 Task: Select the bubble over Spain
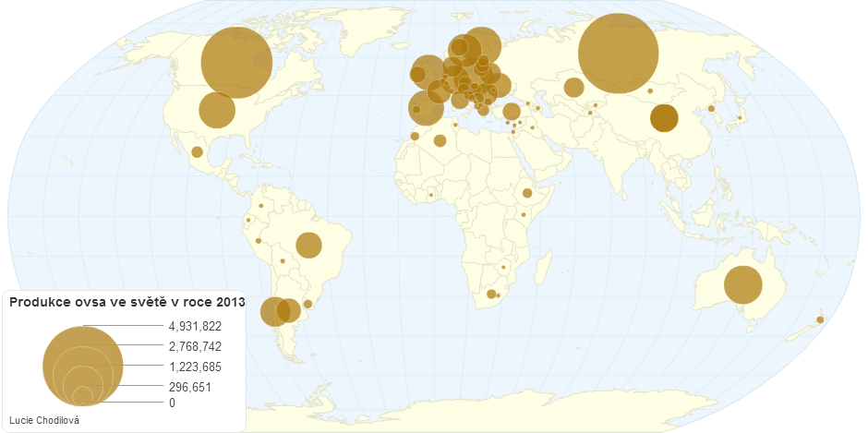pos(425,108)
